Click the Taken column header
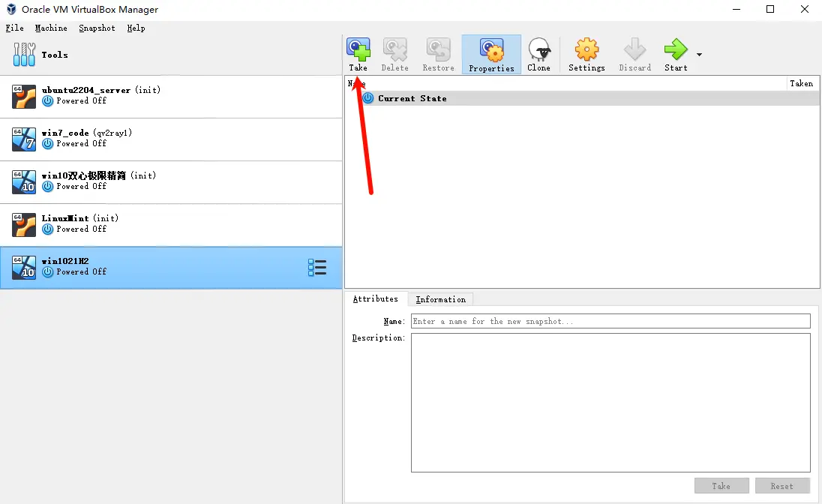Image resolution: width=822 pixels, height=504 pixels. [x=802, y=83]
